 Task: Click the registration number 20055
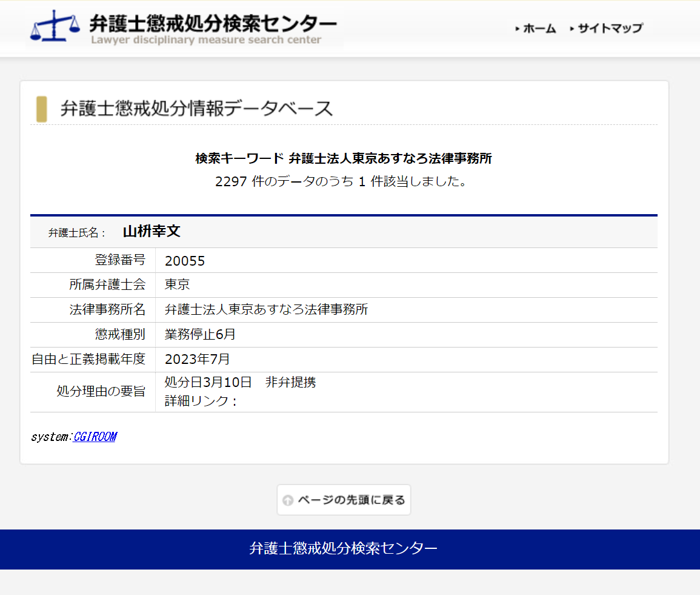(x=185, y=261)
